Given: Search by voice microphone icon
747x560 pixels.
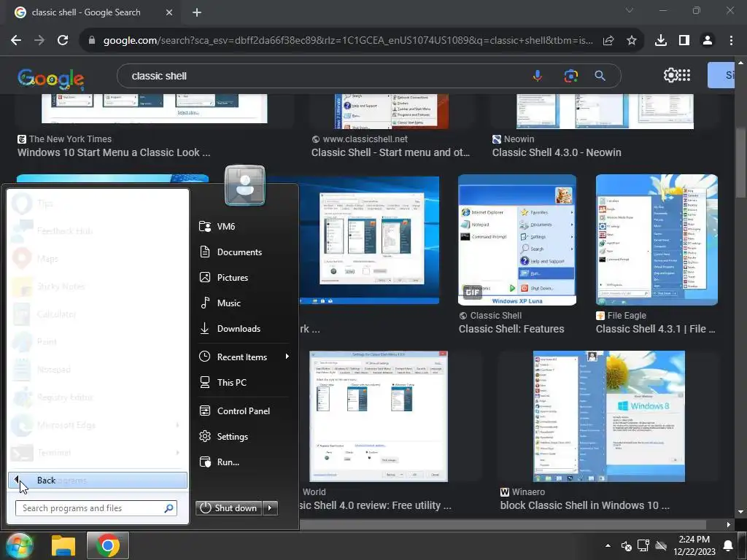Looking at the screenshot, I should [538, 76].
